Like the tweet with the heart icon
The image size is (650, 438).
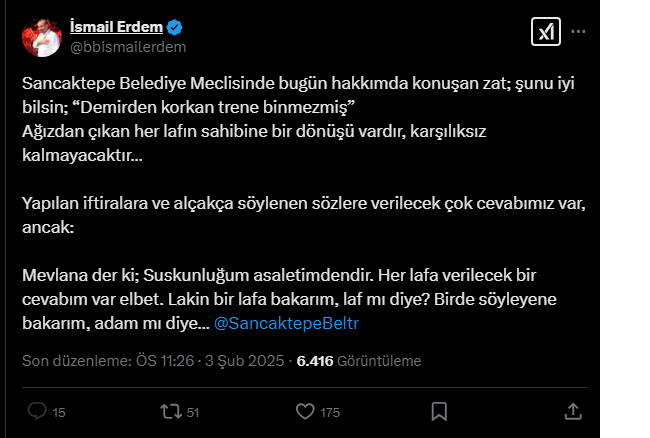coord(307,411)
